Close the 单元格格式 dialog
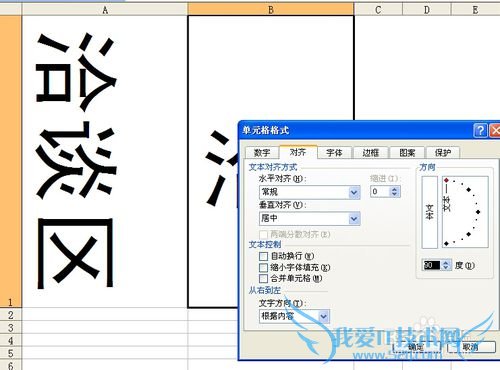Screen dimensions: 500x370 [x=495, y=130]
